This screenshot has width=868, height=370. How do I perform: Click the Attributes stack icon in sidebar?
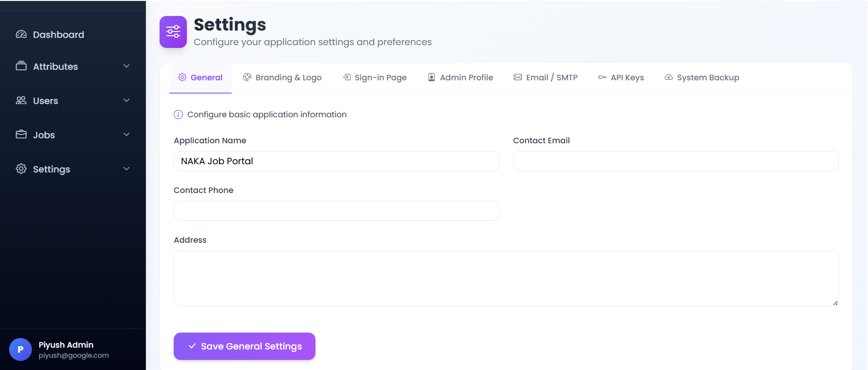pos(21,66)
